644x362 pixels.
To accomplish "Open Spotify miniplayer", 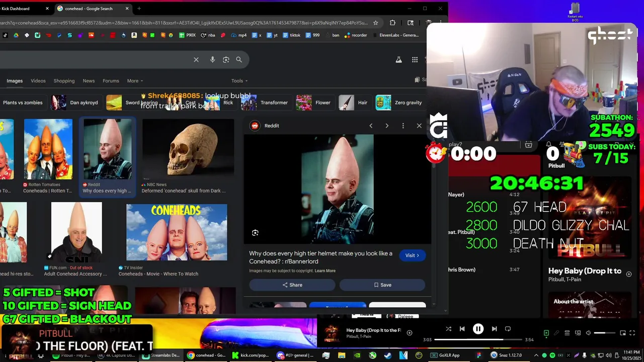I will point(623,333).
